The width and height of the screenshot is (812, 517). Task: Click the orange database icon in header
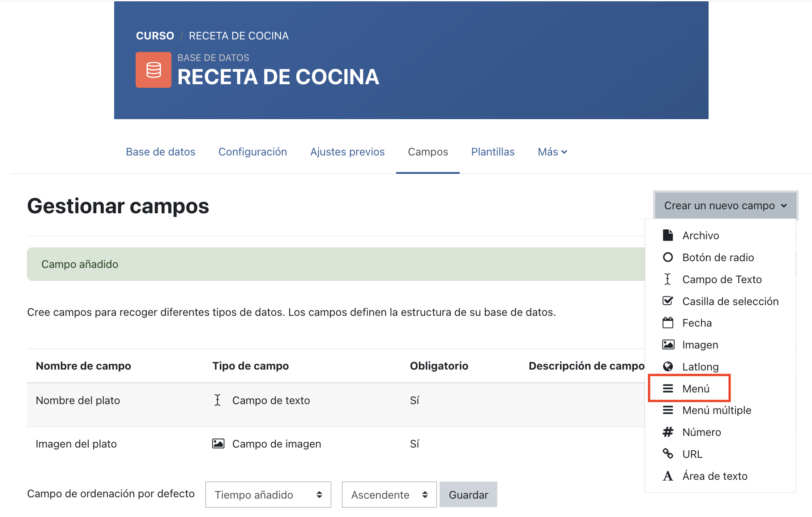154,70
